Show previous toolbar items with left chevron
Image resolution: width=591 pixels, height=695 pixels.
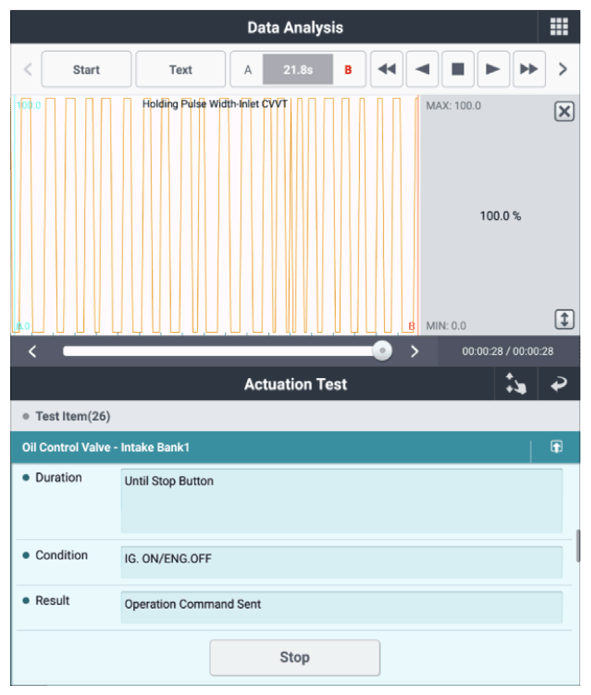28,69
